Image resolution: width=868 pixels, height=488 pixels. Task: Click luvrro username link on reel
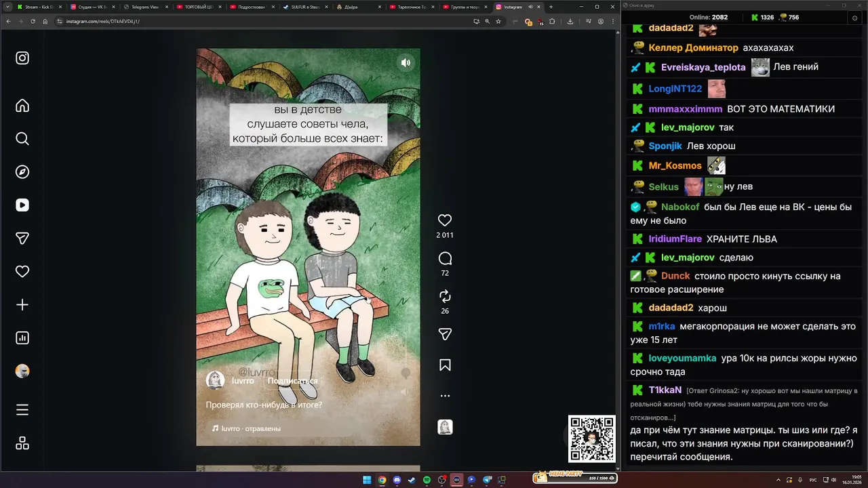point(243,381)
